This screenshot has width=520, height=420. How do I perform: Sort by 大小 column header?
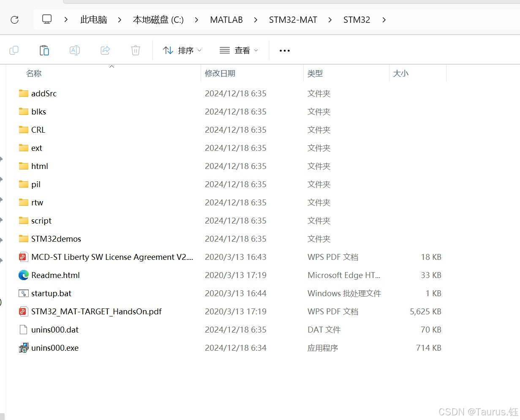401,74
